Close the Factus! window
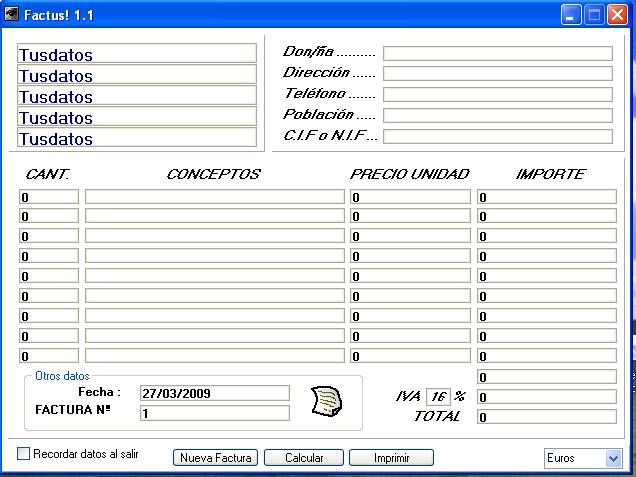This screenshot has width=636, height=477. [x=617, y=15]
